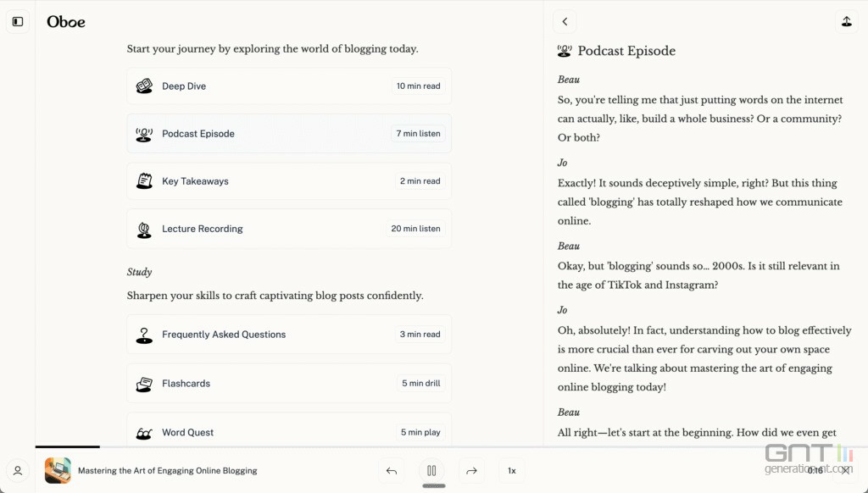
Task: Open the Frequently Asked Questions icon
Action: click(144, 335)
